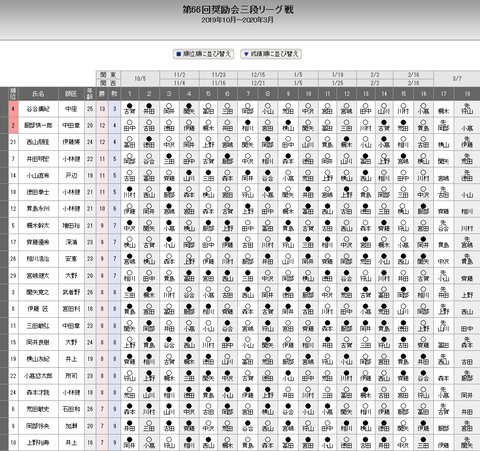Click the 師匠 cell 戸辺
Viewport: 480px width, 451px height.
71,176
